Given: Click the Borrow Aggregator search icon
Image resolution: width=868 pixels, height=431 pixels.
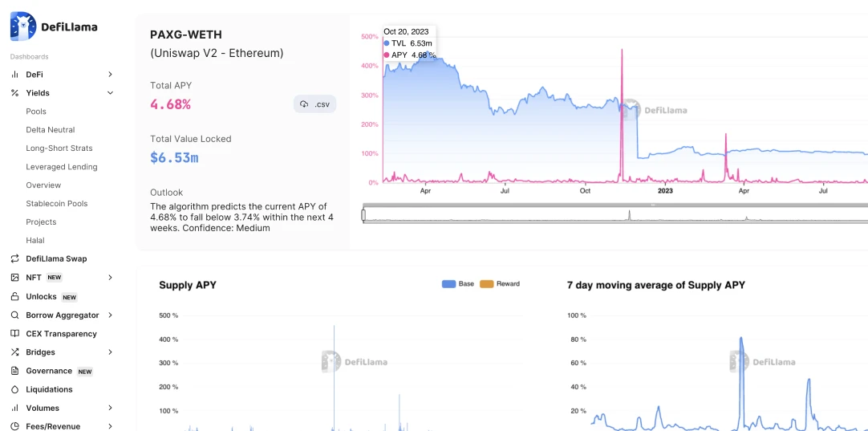Looking at the screenshot, I should [x=14, y=315].
